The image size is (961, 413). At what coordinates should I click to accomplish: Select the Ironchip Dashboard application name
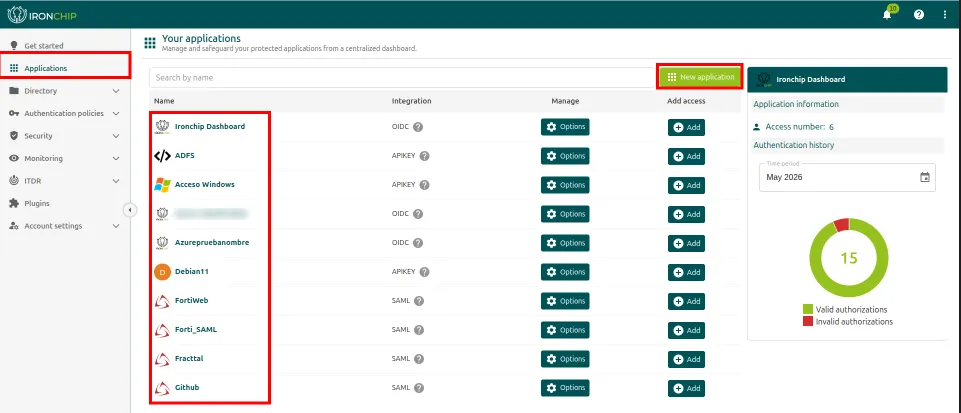pyautogui.click(x=210, y=126)
